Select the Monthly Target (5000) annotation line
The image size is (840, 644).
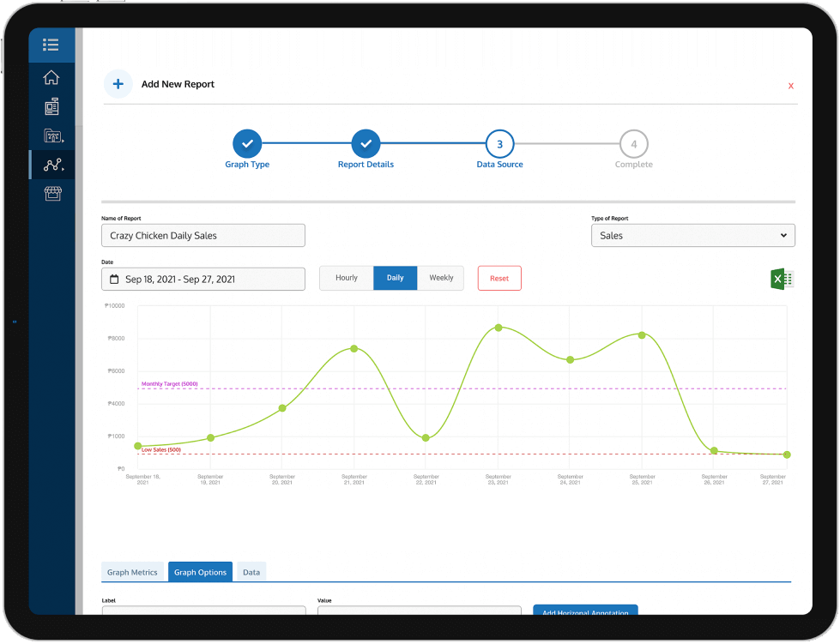(168, 386)
